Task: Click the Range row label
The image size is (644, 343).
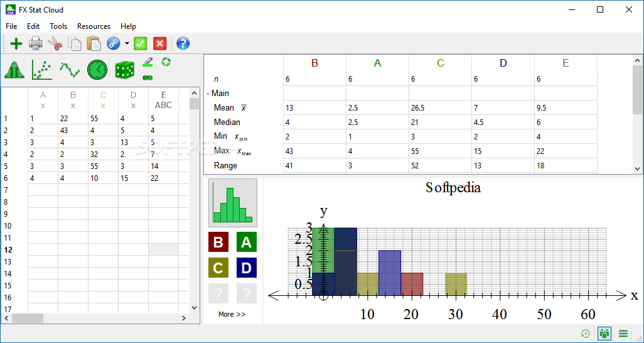Action: (225, 166)
